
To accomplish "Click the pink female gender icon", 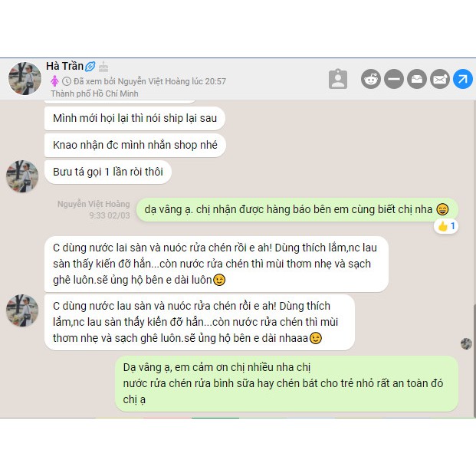I will click(x=54, y=81).
